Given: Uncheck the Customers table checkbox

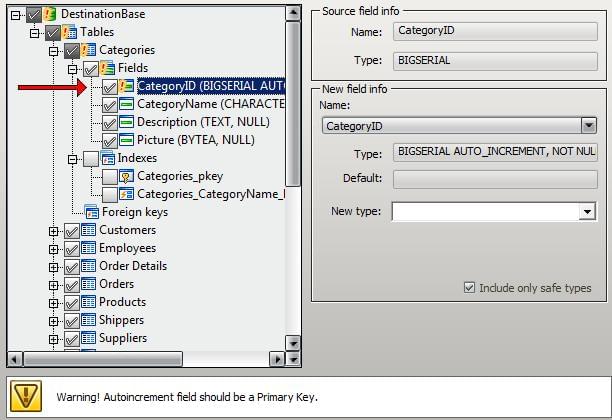Looking at the screenshot, I should [x=72, y=231].
